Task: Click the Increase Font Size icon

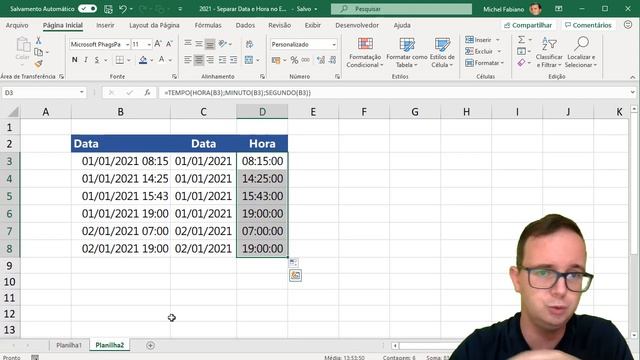Action: [158, 44]
